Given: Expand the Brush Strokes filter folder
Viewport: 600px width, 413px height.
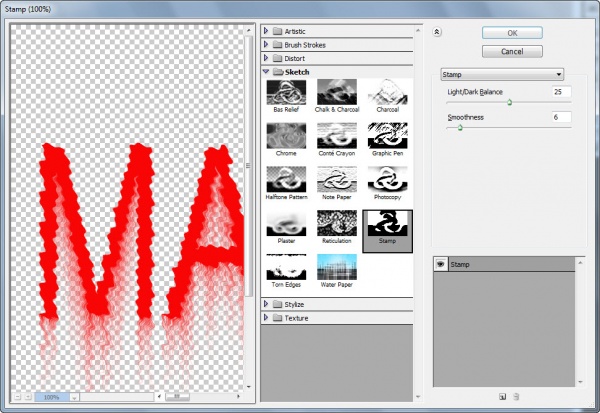Looking at the screenshot, I should click(266, 44).
